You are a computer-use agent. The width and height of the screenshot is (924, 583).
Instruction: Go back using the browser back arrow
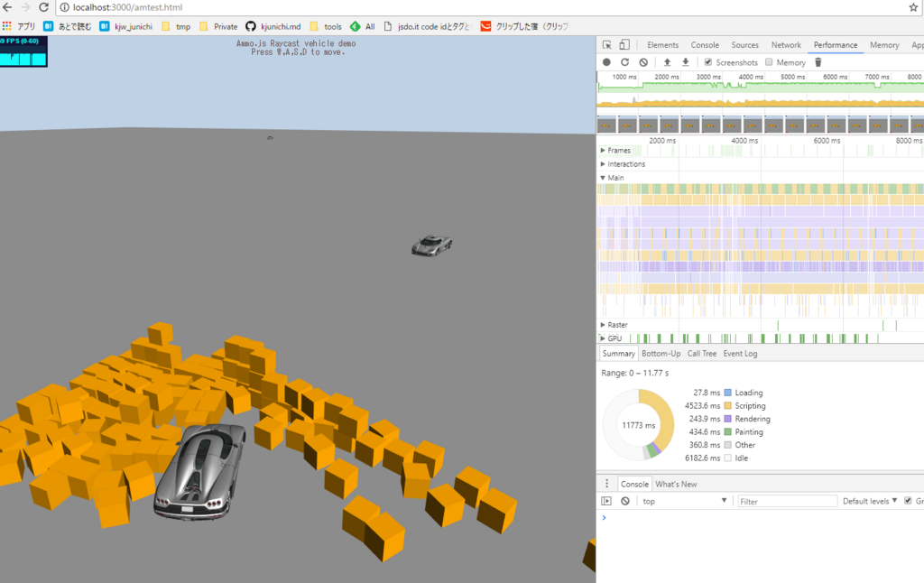click(x=7, y=7)
